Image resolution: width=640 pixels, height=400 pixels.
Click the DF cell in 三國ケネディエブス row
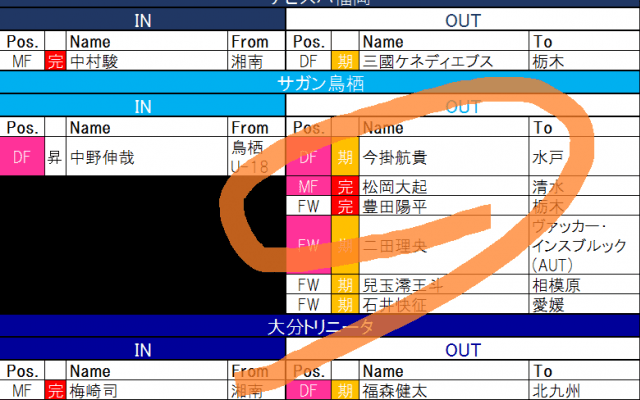(309, 62)
